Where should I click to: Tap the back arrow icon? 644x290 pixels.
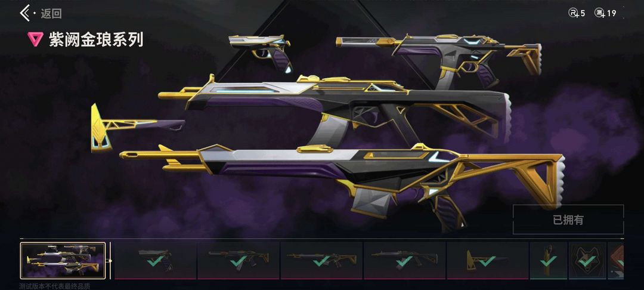(x=26, y=13)
